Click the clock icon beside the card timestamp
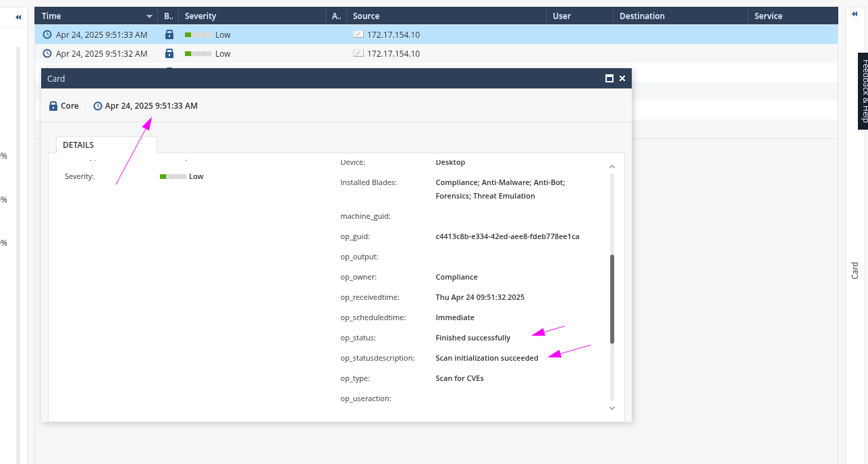Screen dimensions: 868x464 [98, 106]
